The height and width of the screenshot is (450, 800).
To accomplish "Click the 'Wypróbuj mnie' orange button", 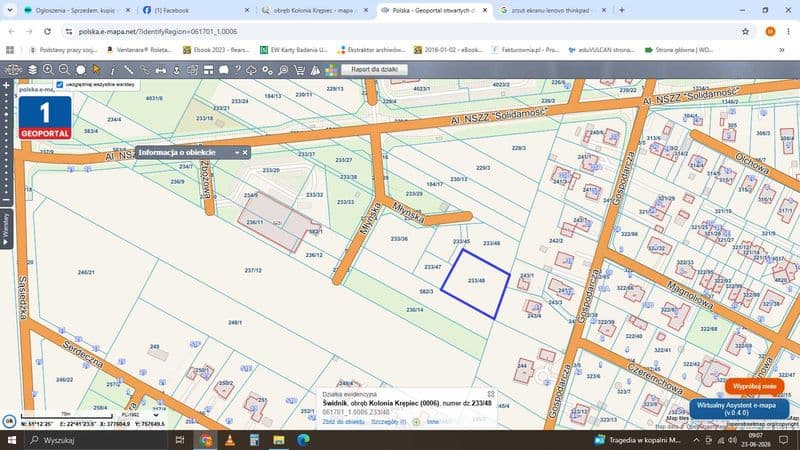I will coord(755,386).
